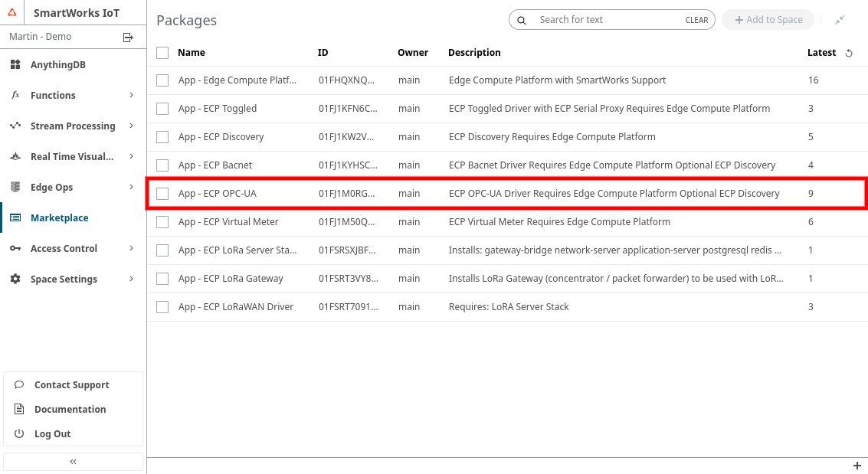Click the SmartWorks logo icon

11,12
